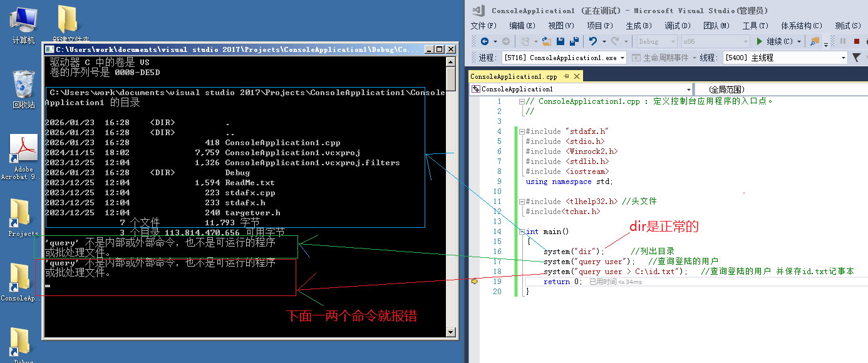
Task: Open the Navigate Backward history dropdown arrow
Action: (x=494, y=41)
